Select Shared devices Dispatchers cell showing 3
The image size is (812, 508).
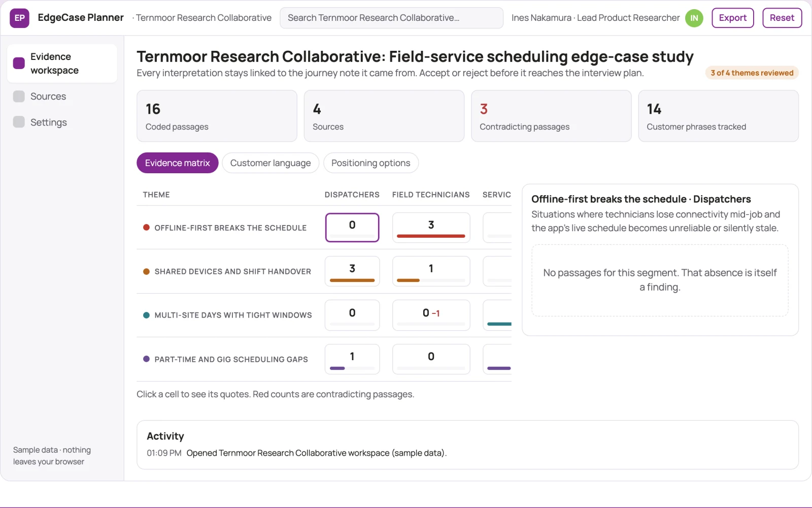(352, 271)
